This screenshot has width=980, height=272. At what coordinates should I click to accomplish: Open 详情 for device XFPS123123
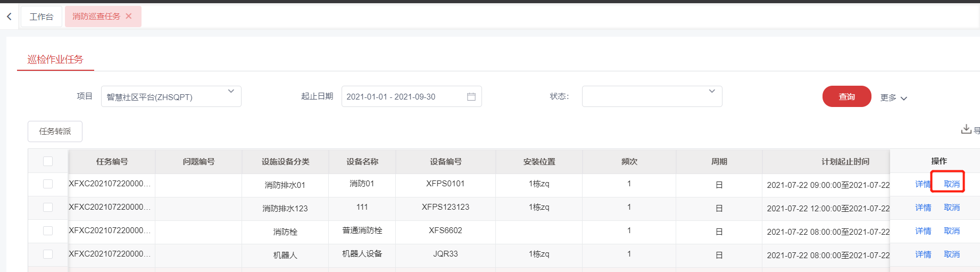pos(923,208)
